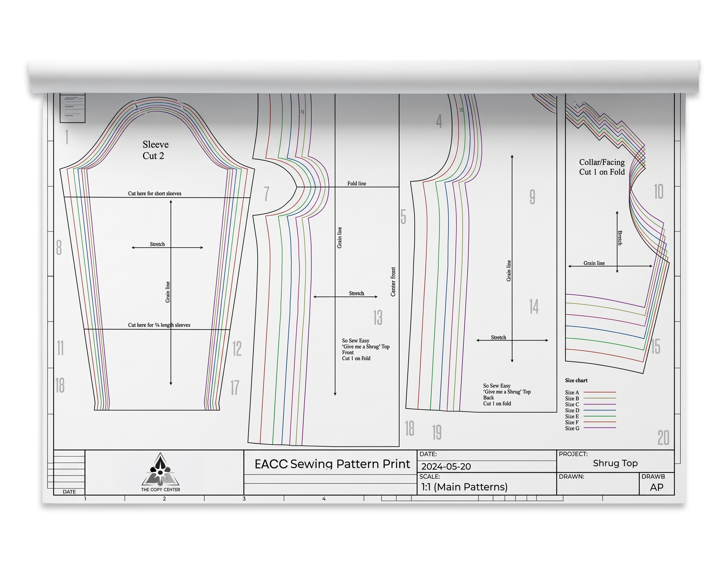Click page number 9 on the back piece
728x574 pixels.
coord(532,197)
